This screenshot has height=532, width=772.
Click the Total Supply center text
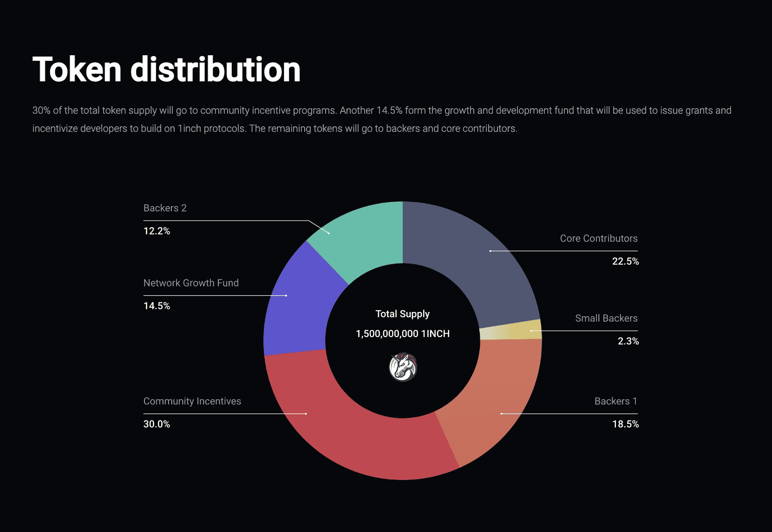pyautogui.click(x=402, y=314)
